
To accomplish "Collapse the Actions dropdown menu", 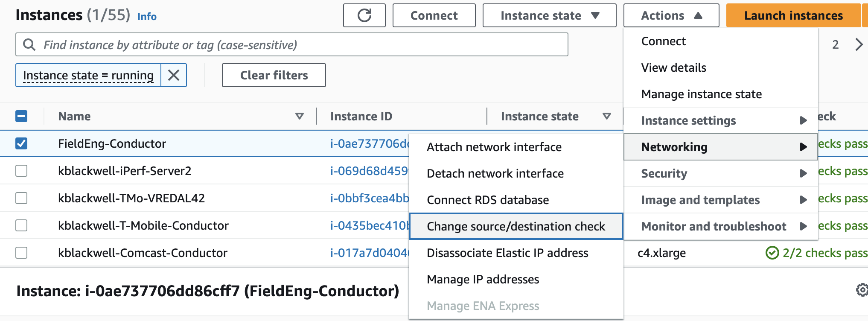I will pyautogui.click(x=671, y=16).
